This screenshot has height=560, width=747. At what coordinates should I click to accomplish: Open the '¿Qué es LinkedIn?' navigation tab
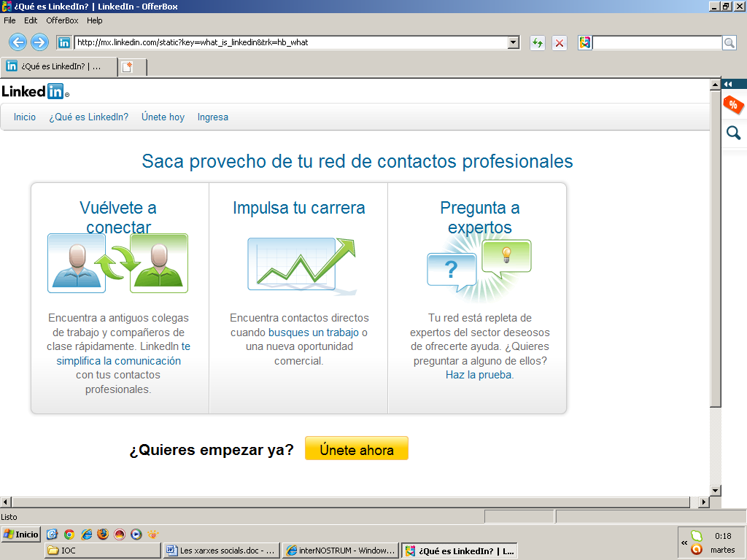click(88, 117)
